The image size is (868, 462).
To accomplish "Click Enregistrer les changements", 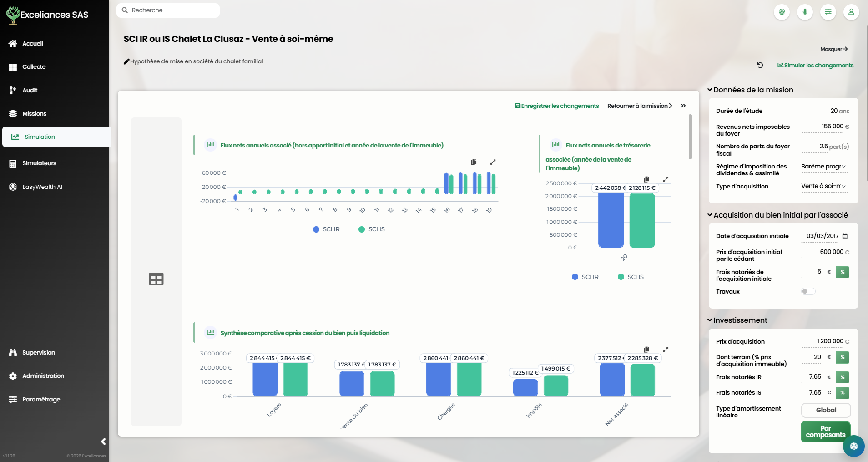I will [557, 106].
